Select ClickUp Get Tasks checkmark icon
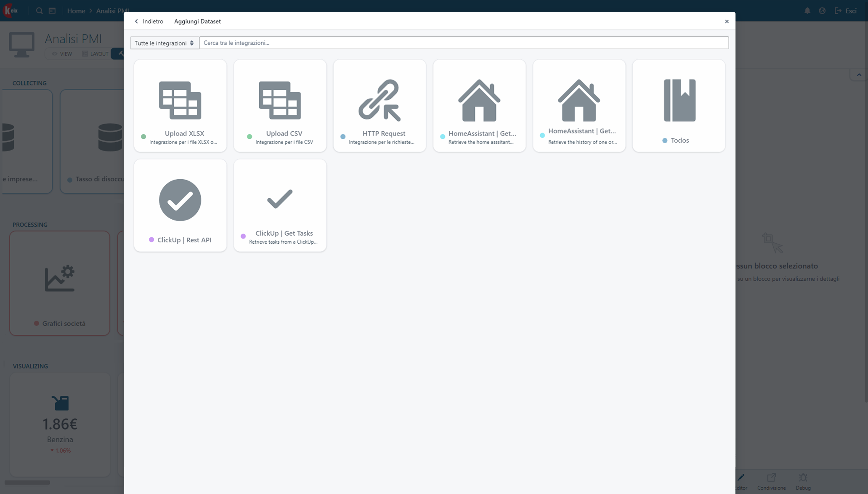 280,199
